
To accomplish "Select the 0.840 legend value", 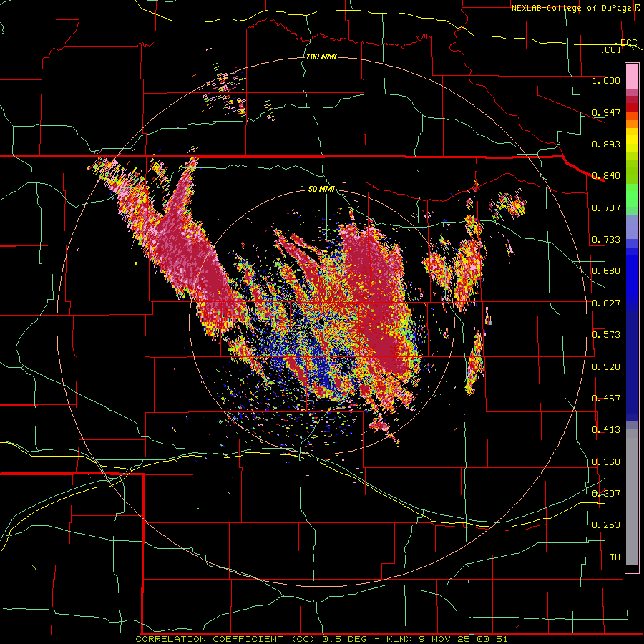I will point(606,176).
